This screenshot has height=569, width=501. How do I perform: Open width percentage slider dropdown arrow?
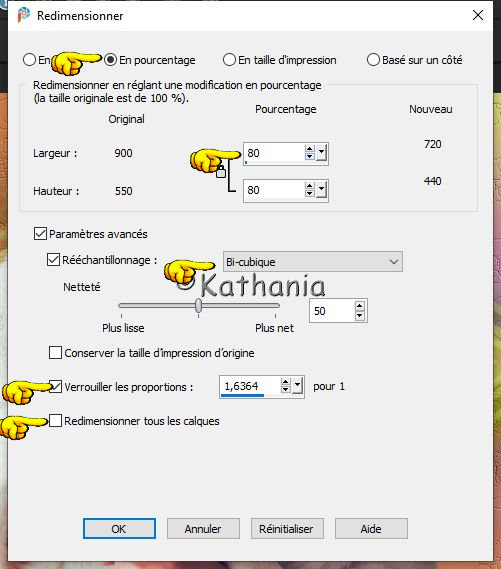pyautogui.click(x=321, y=153)
